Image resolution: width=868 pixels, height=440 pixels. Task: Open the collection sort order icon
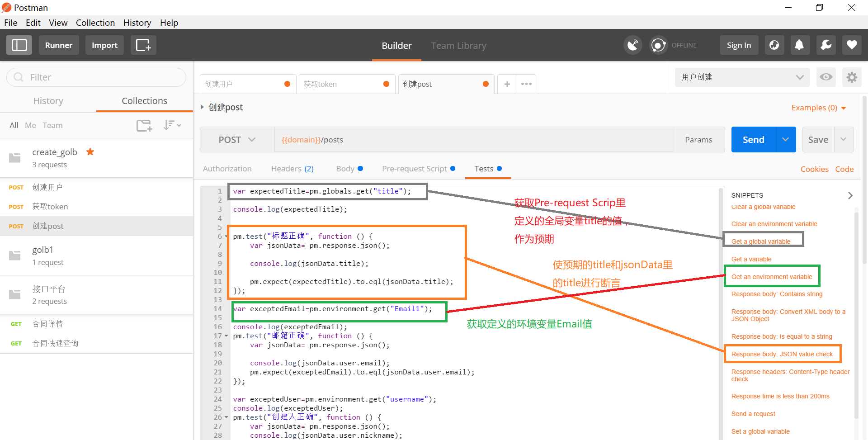pos(172,125)
